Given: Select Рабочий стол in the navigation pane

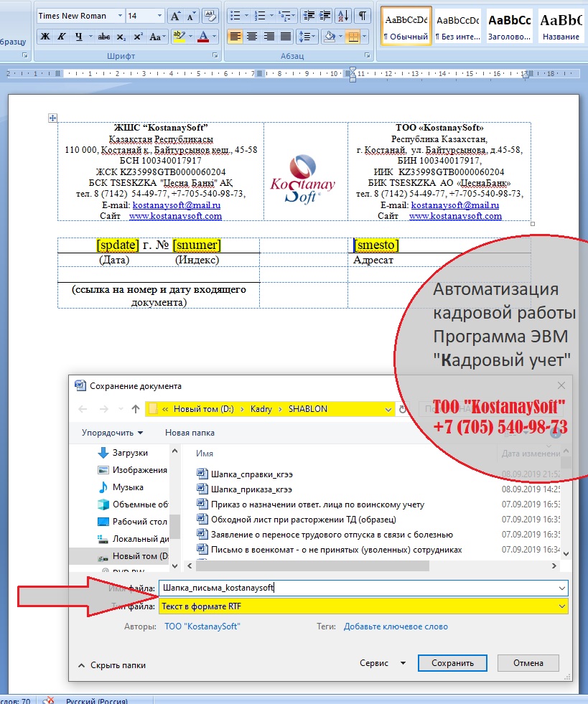Looking at the screenshot, I should (132, 521).
